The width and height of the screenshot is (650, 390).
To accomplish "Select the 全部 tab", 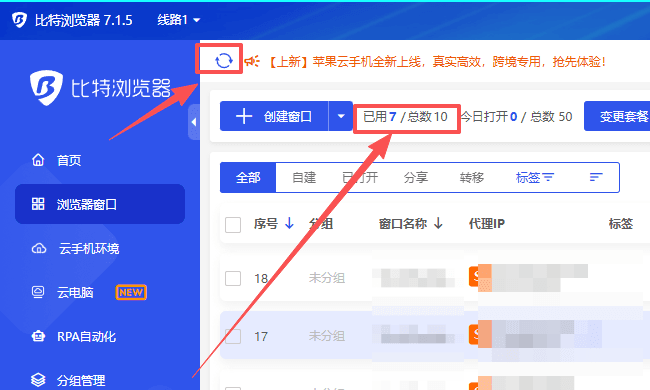I will [248, 178].
